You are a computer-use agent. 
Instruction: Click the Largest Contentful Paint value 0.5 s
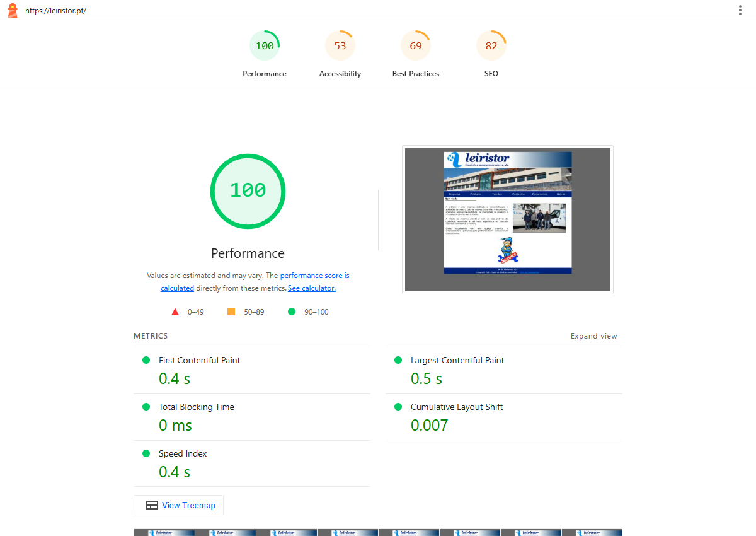(x=427, y=378)
